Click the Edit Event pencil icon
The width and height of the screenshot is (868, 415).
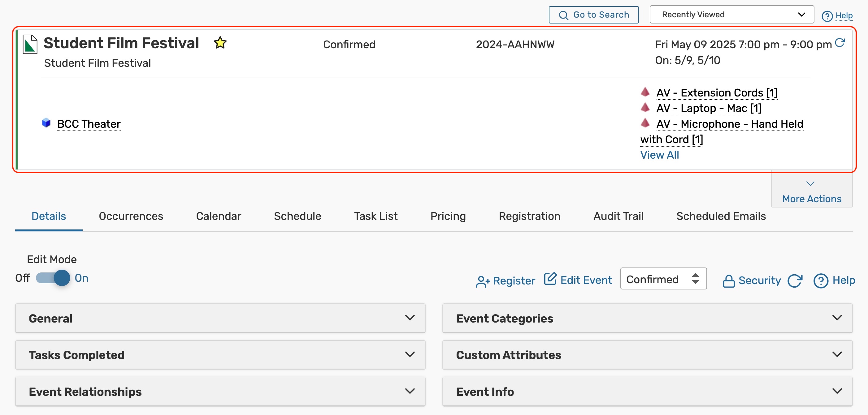click(x=550, y=279)
